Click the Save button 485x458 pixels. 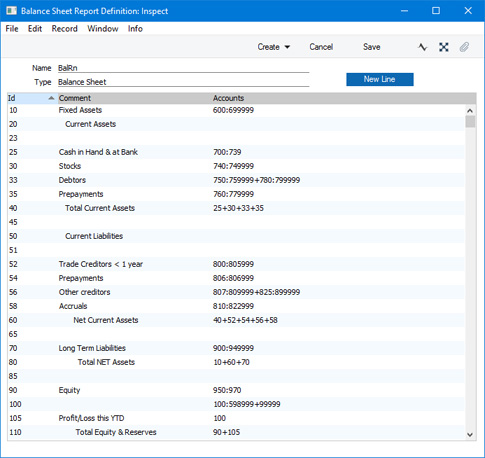(x=371, y=47)
